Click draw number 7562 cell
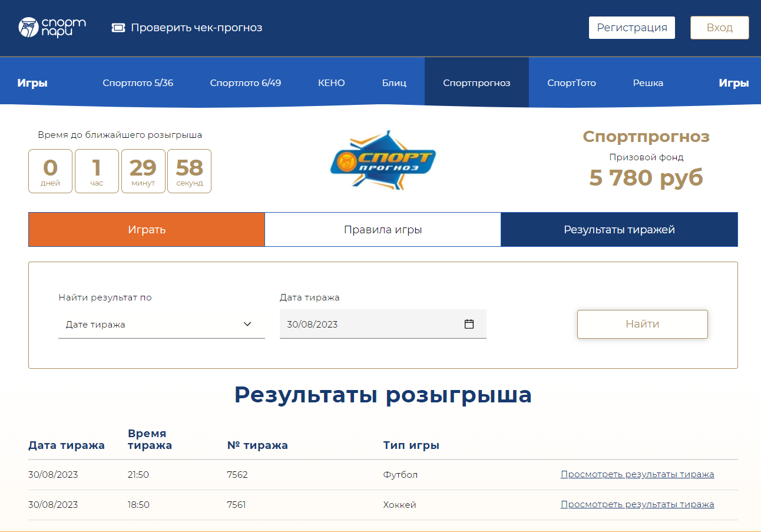 pos(237,475)
